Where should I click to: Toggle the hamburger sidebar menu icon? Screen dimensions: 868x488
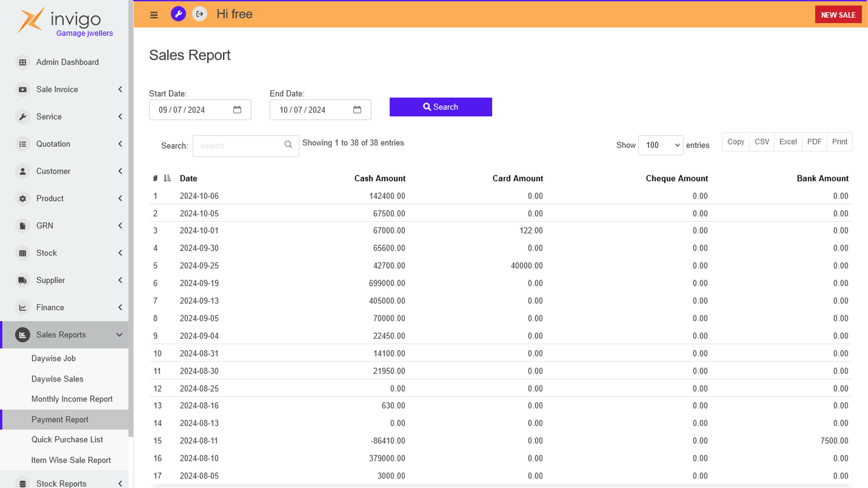point(154,15)
